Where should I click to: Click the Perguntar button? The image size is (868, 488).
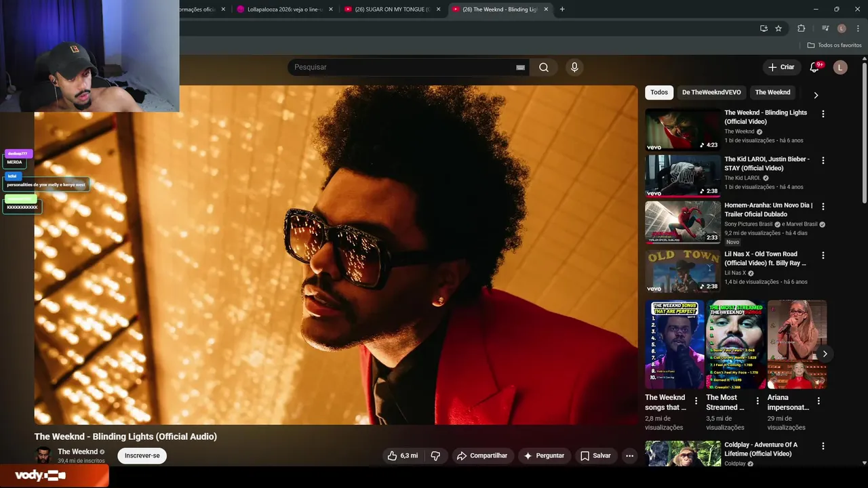[544, 455]
